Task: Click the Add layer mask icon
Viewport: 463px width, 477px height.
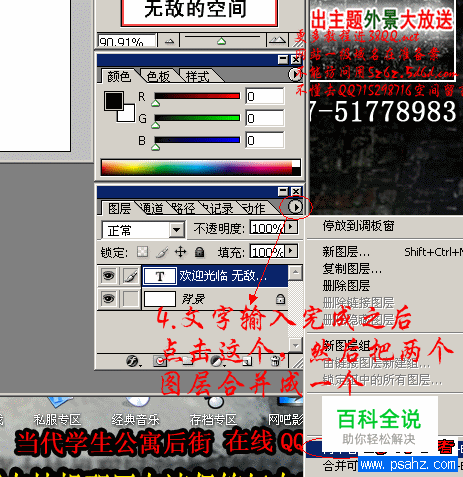Action: tap(160, 361)
